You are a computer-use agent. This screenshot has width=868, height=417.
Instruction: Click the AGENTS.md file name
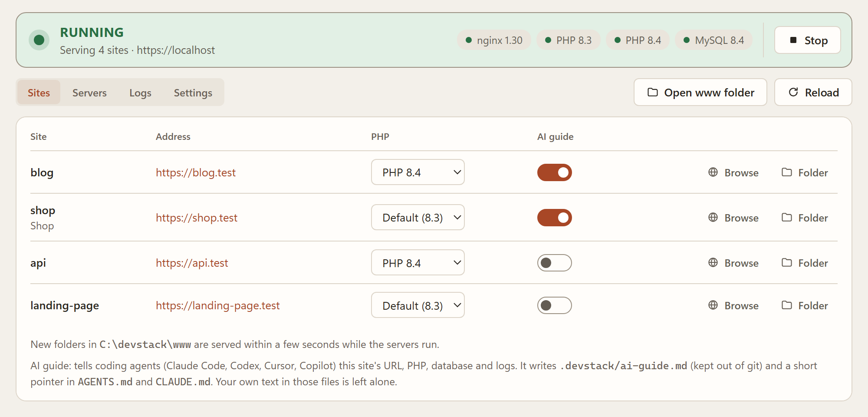[105, 382]
